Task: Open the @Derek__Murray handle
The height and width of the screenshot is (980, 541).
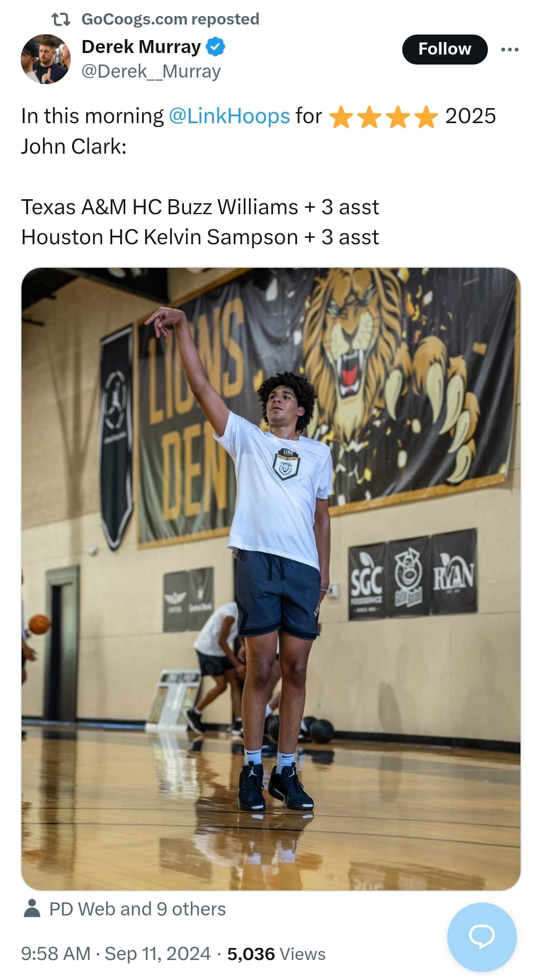Action: click(151, 72)
